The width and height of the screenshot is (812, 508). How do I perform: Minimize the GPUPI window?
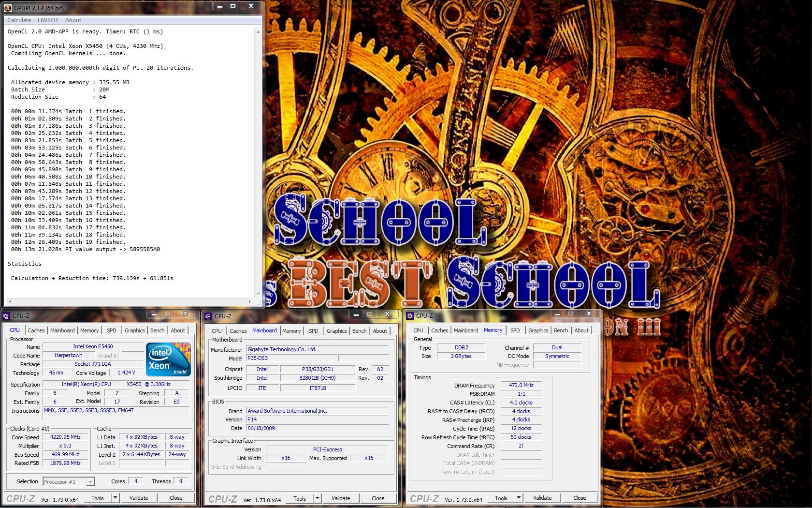coord(219,6)
